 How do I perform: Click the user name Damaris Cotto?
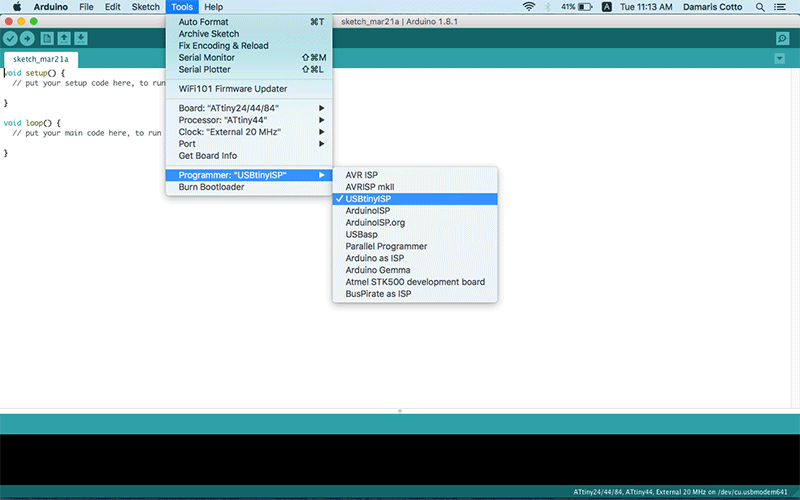pyautogui.click(x=712, y=7)
